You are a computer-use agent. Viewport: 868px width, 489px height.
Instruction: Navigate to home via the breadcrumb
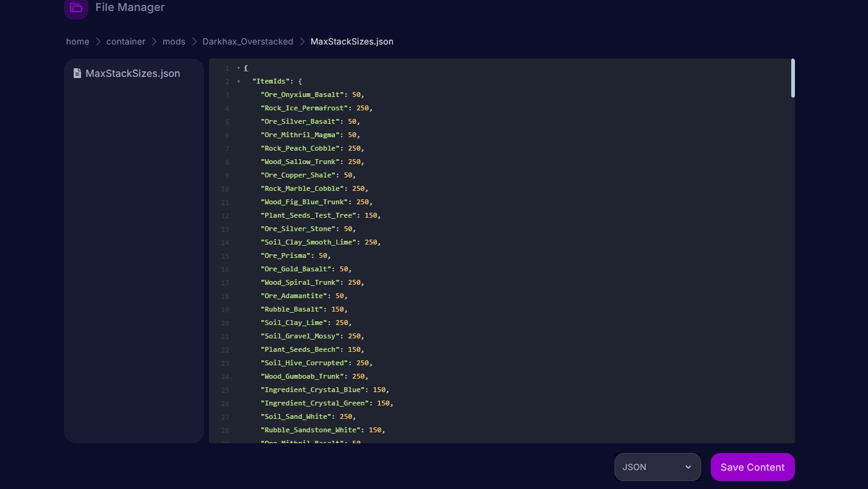[x=77, y=41]
